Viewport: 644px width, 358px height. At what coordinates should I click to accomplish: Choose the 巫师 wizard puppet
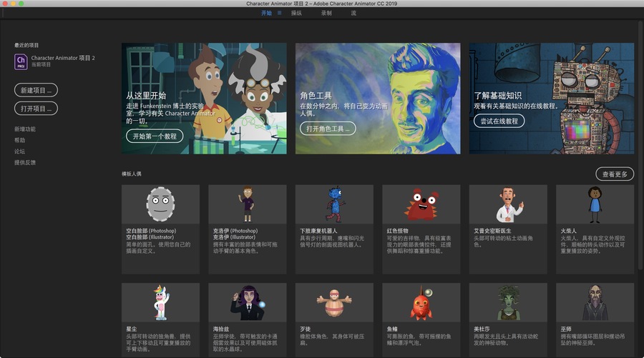tap(595, 320)
